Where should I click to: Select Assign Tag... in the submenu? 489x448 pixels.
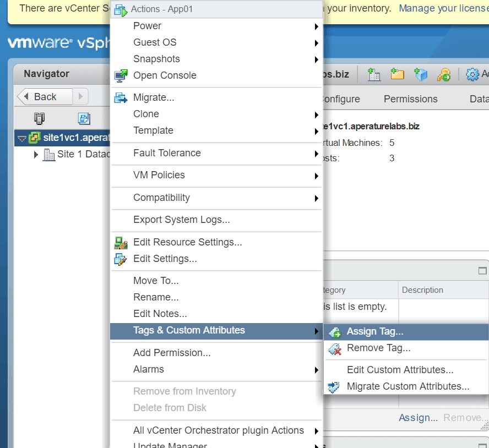point(406,332)
